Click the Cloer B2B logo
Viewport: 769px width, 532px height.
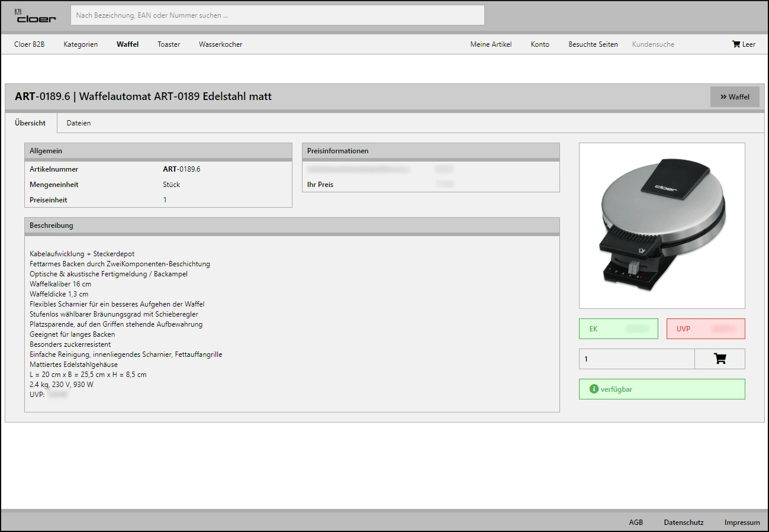tap(36, 16)
